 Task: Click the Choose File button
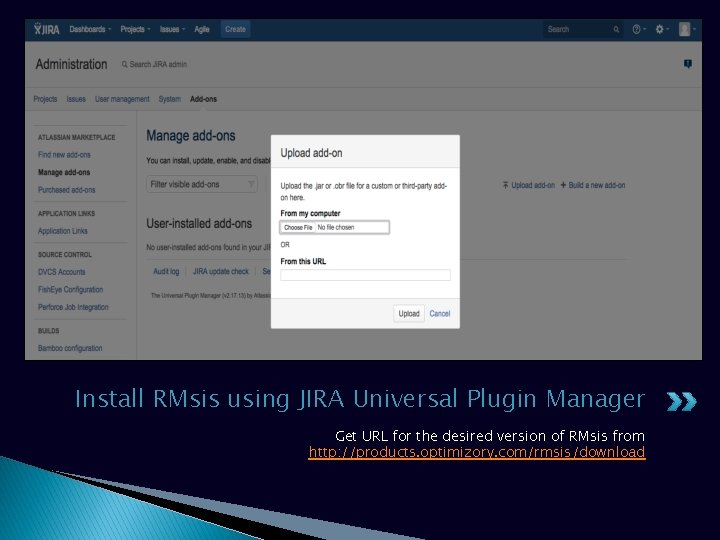tap(298, 227)
